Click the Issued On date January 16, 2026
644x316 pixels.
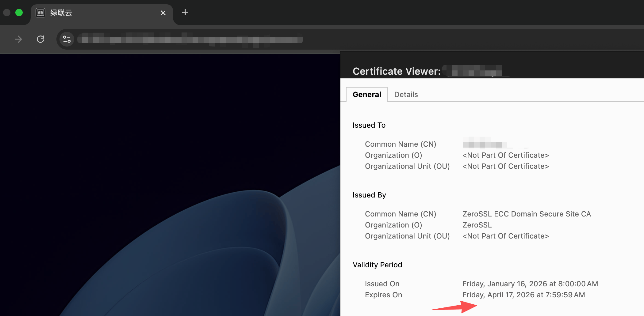(x=530, y=284)
